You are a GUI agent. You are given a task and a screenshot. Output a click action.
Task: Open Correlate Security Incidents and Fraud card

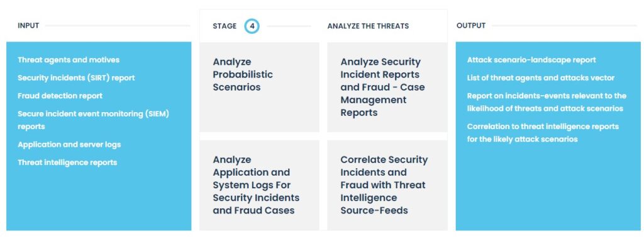[x=387, y=185]
